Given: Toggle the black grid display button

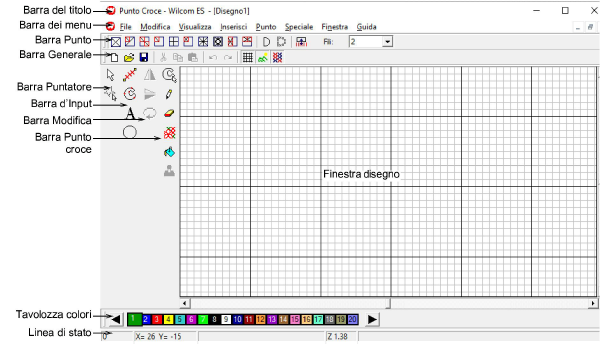Looking at the screenshot, I should (x=248, y=57).
